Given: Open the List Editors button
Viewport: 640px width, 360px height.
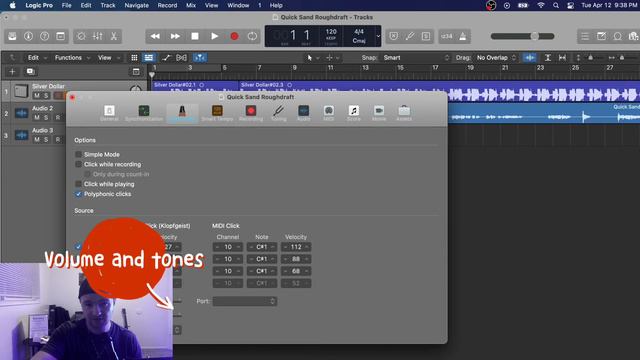Looking at the screenshot, I should [585, 36].
